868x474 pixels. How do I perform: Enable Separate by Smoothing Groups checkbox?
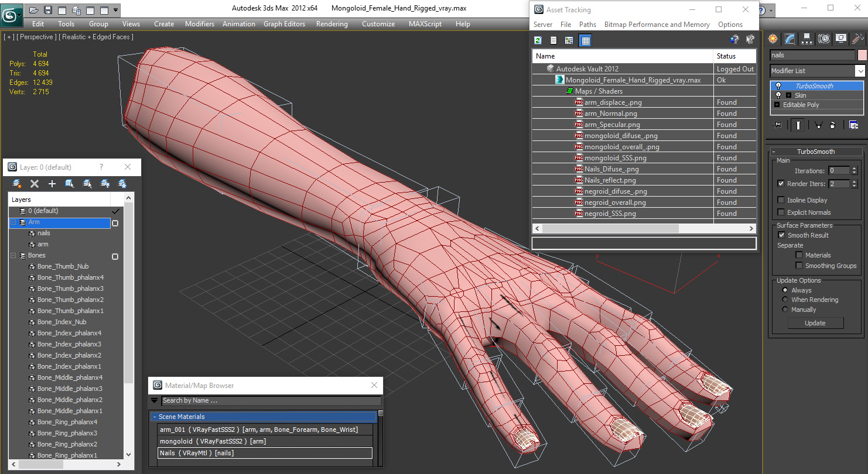pyautogui.click(x=799, y=266)
